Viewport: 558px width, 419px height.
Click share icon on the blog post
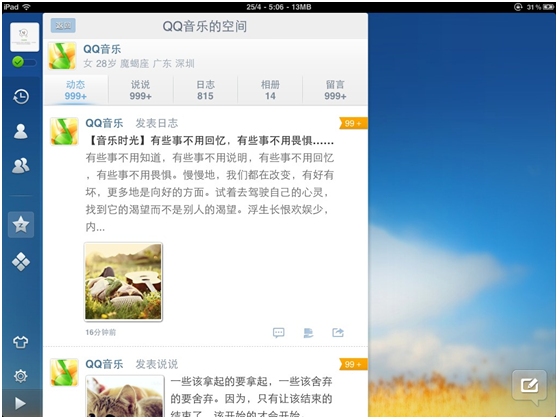[x=338, y=332]
